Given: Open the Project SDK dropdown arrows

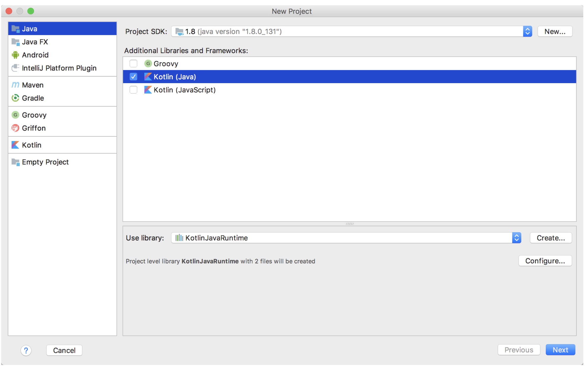Looking at the screenshot, I should coord(527,31).
